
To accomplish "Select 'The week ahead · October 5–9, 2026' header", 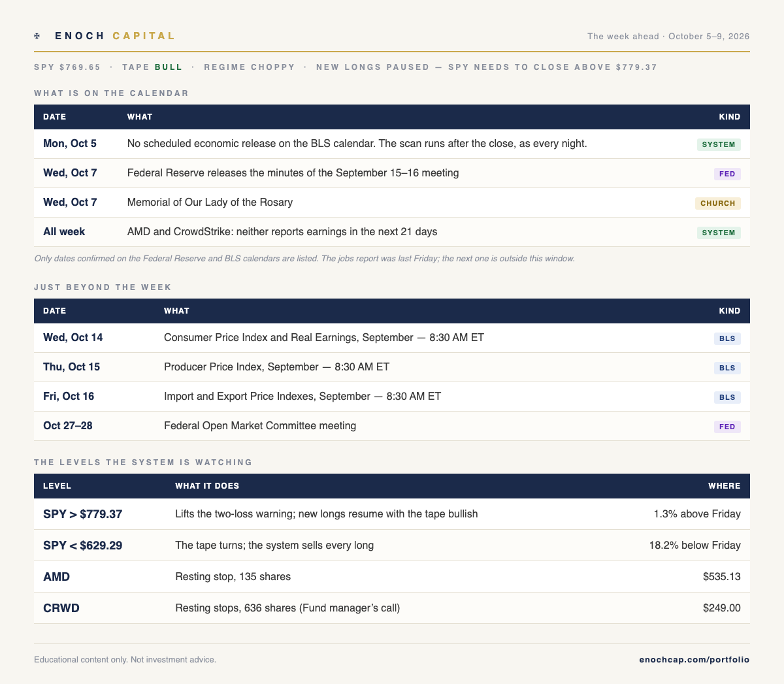I will click(x=668, y=36).
